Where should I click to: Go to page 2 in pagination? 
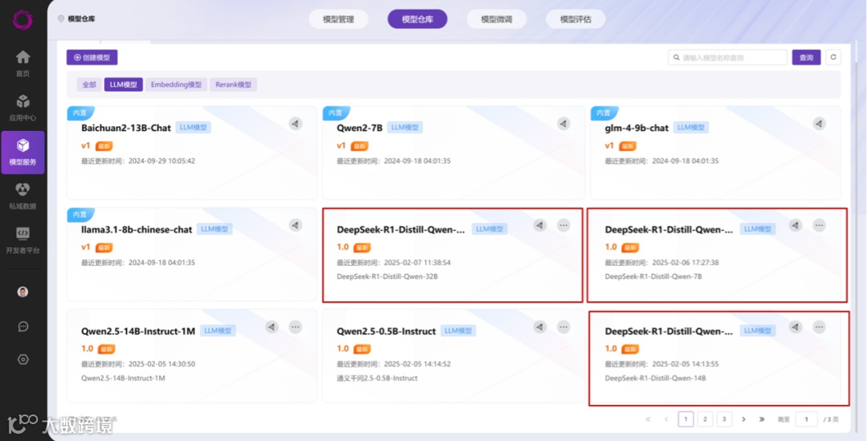coord(705,419)
